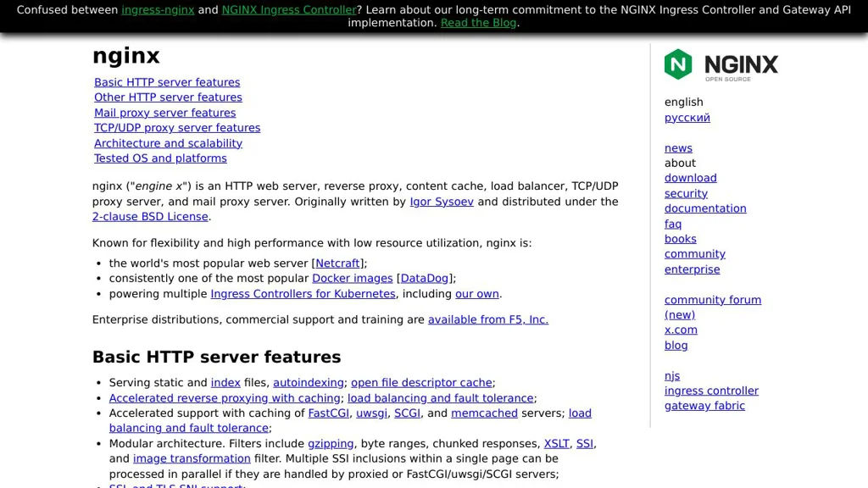Open the FastCGI link

[x=329, y=413]
